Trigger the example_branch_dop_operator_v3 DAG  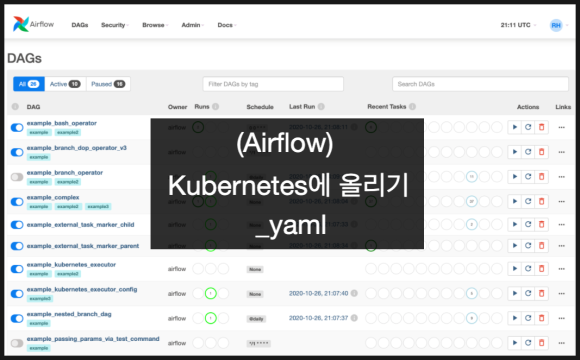(x=515, y=152)
